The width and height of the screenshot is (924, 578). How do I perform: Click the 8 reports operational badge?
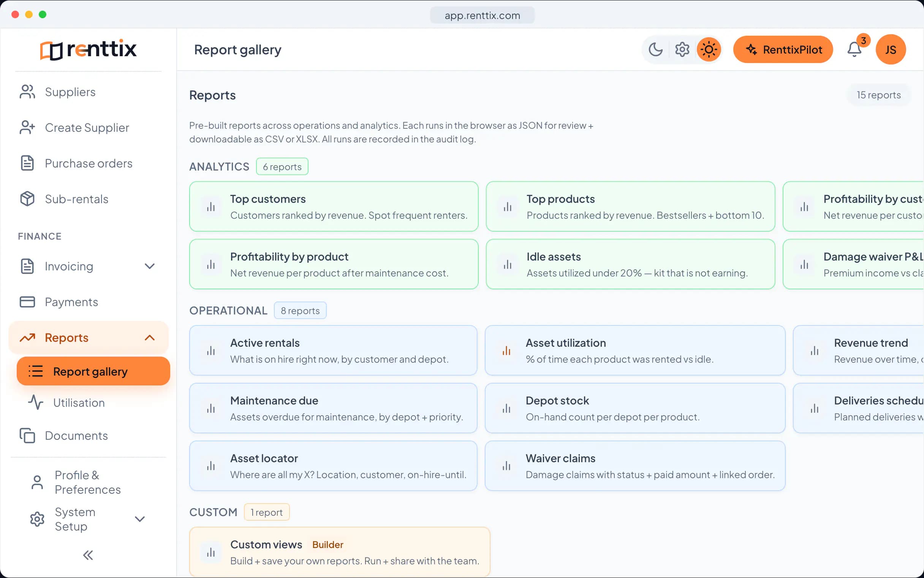pyautogui.click(x=300, y=310)
